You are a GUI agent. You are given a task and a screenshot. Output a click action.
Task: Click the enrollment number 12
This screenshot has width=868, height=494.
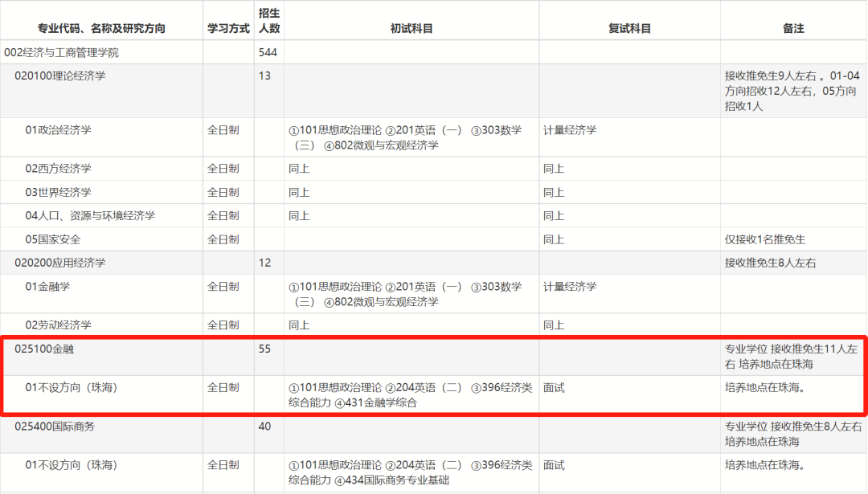(x=264, y=263)
